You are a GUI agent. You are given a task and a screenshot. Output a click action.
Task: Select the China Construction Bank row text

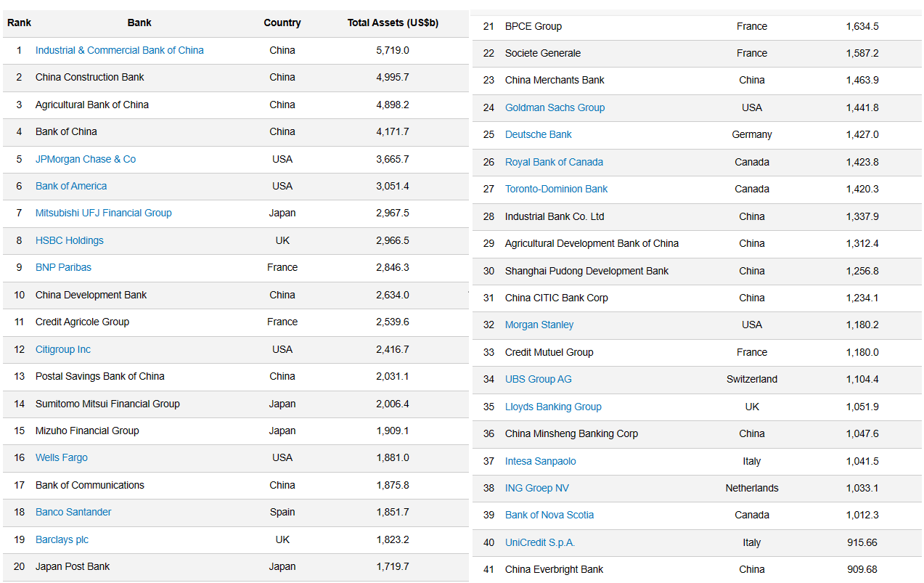90,77
